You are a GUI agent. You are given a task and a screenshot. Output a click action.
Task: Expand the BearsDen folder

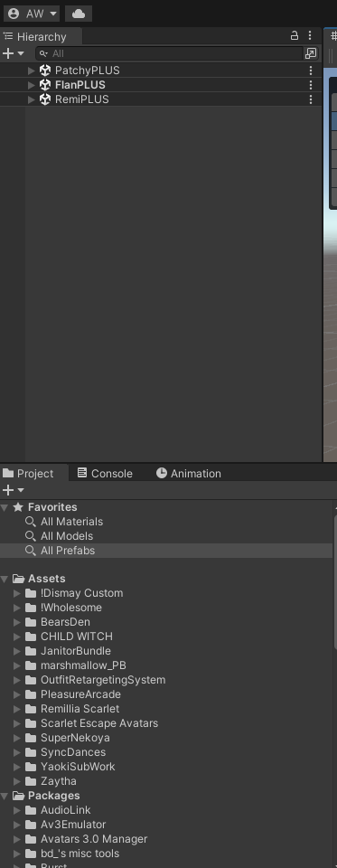click(17, 622)
